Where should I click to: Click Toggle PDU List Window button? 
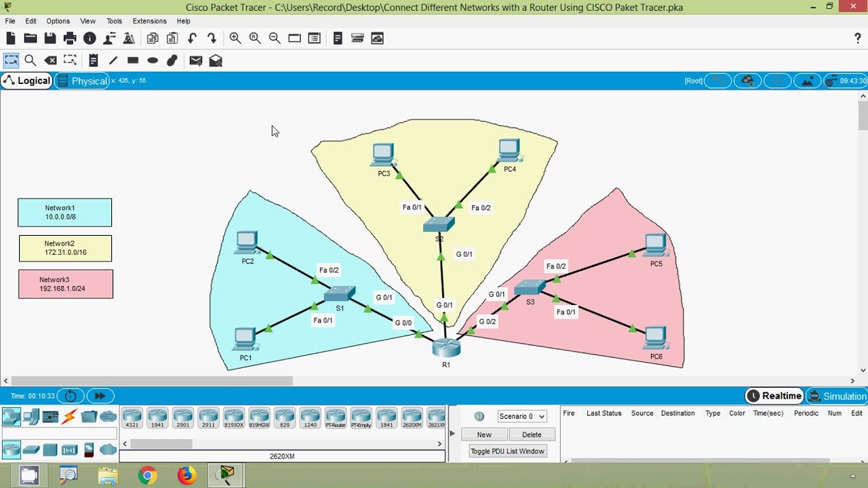pyautogui.click(x=508, y=451)
